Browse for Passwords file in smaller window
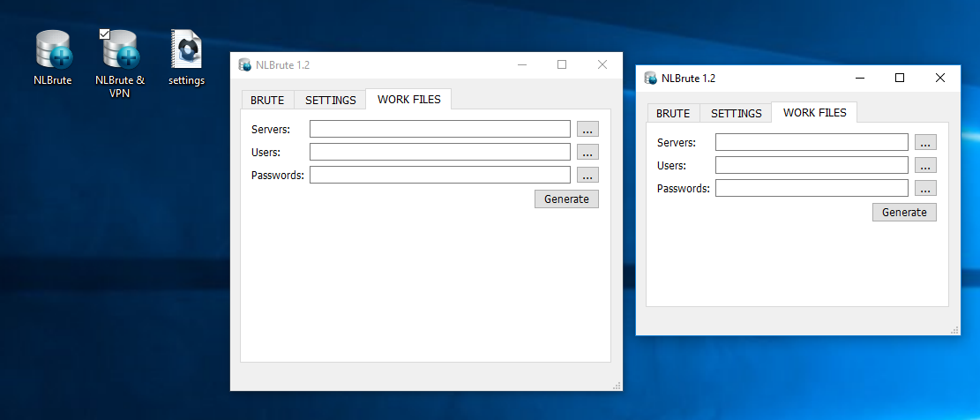980x420 pixels. (925, 188)
